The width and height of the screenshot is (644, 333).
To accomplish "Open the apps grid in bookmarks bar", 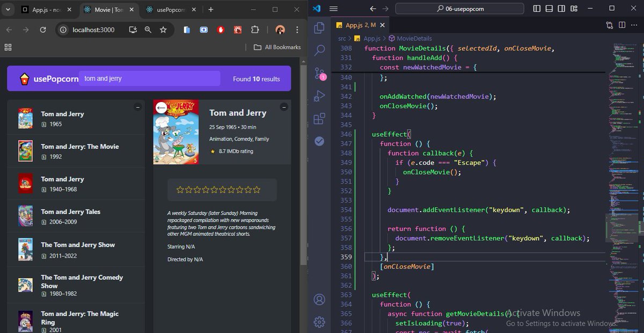I will pyautogui.click(x=8, y=47).
